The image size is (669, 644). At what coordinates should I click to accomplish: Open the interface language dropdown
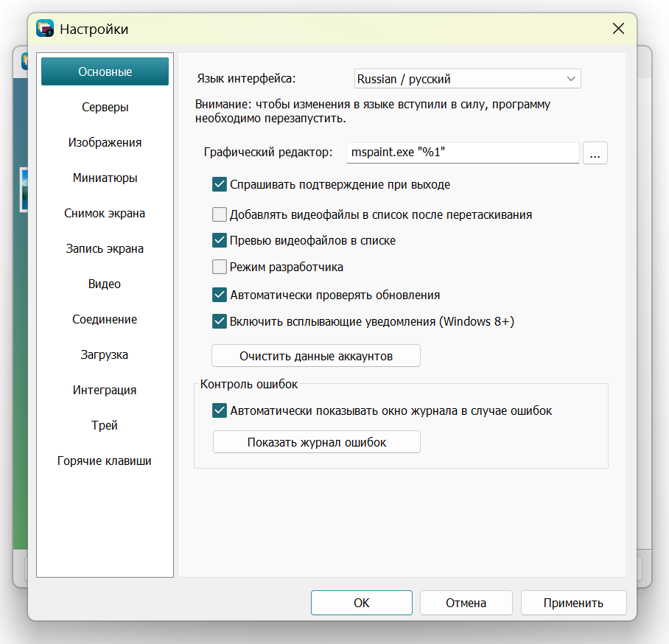point(467,79)
